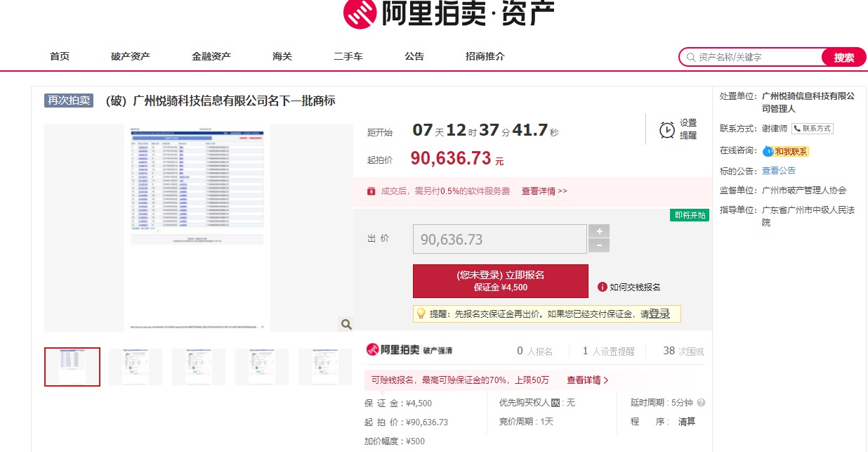Increase bid with the plus button

pos(598,231)
